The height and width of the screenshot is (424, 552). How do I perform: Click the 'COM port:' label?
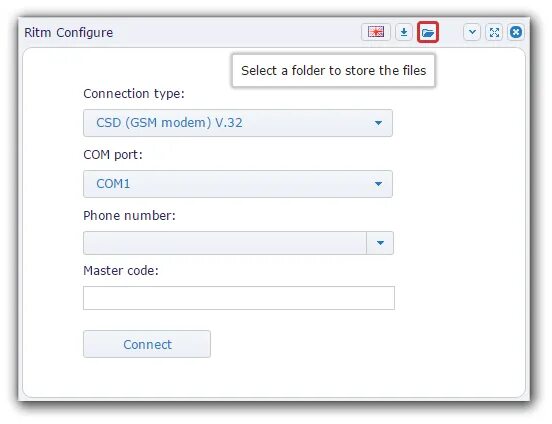click(x=113, y=155)
